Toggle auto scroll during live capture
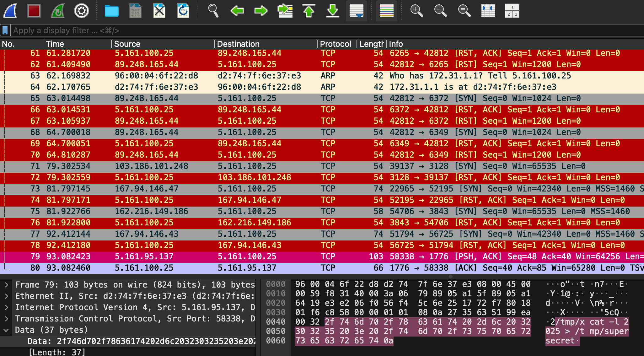Image resolution: width=644 pixels, height=356 pixels. (x=357, y=11)
